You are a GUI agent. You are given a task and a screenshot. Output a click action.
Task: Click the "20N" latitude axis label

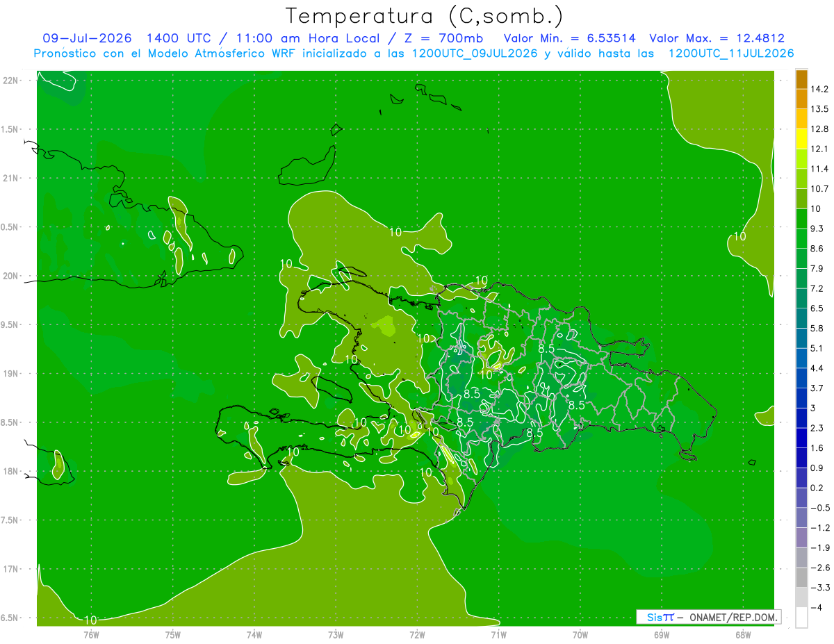pyautogui.click(x=10, y=276)
